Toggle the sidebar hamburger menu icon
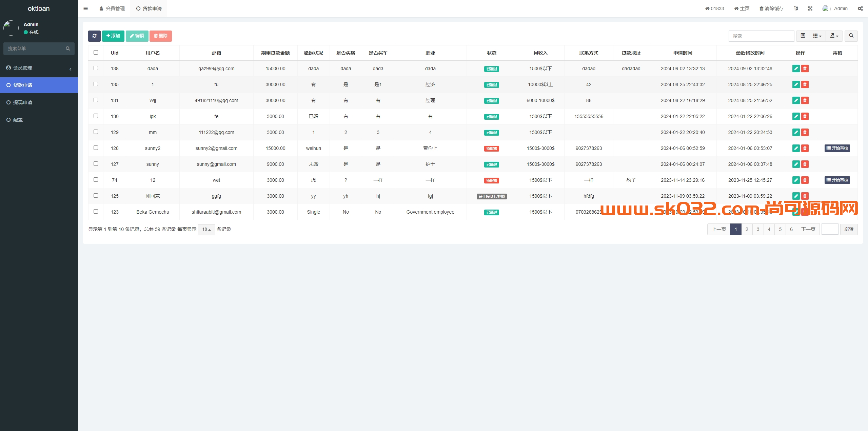 85,8
